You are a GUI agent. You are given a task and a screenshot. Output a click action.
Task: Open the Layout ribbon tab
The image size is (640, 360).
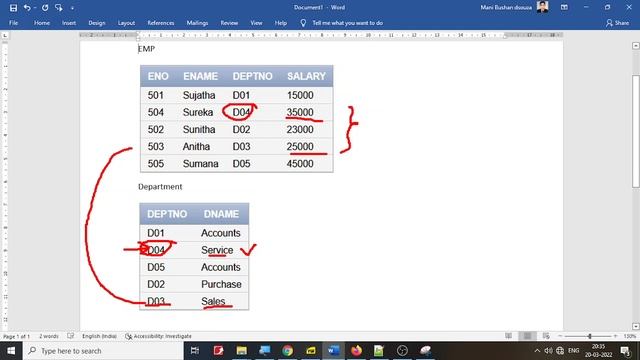(126, 23)
